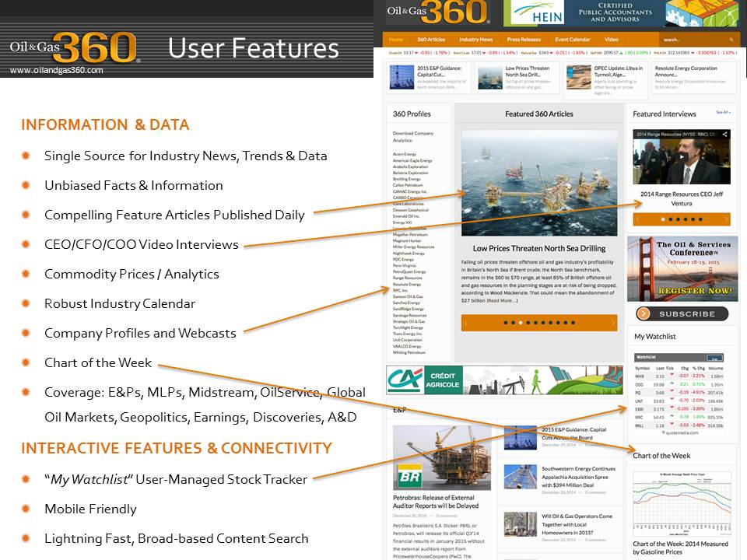The width and height of the screenshot is (747, 560).
Task: Open the Register Now conference banner
Action: pos(682,268)
